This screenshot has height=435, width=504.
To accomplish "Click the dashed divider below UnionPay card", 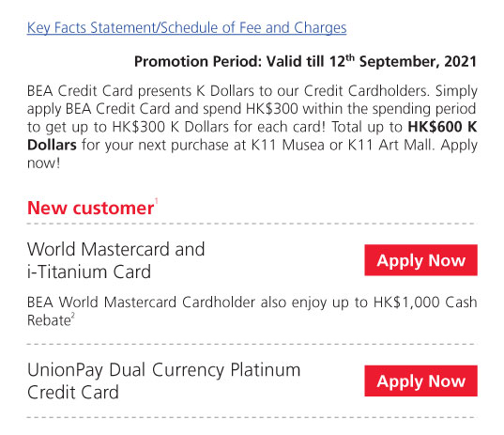I will (x=252, y=418).
